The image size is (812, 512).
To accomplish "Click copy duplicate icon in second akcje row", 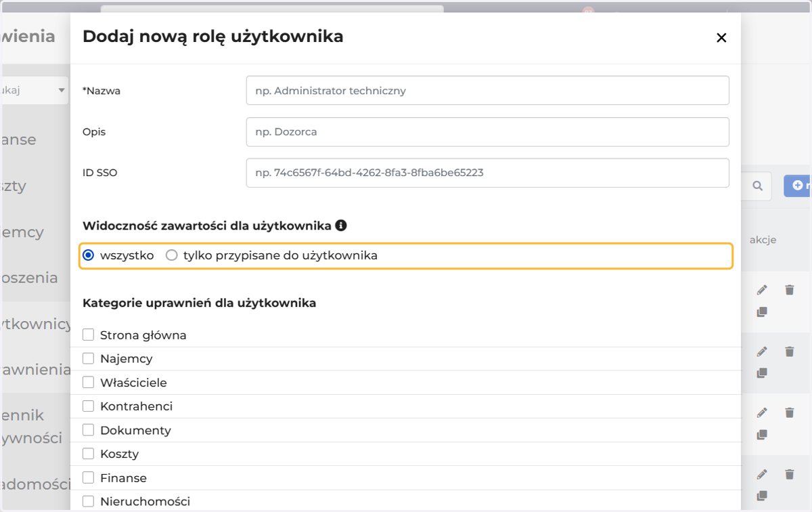I will (x=762, y=373).
